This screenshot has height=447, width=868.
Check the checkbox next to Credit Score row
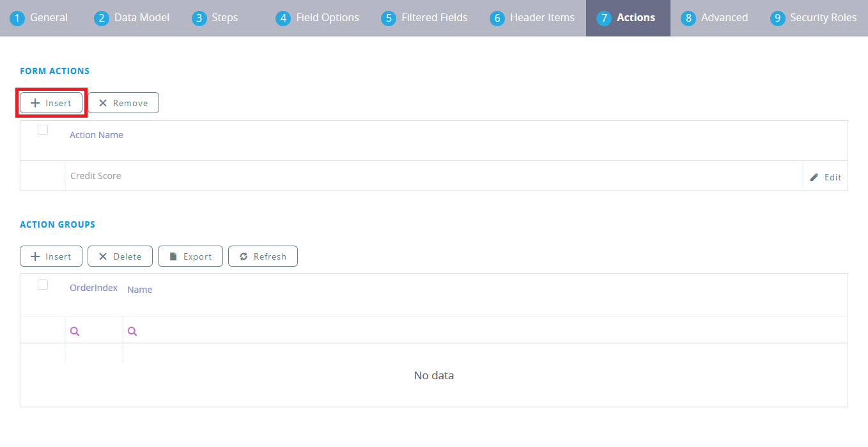[43, 176]
